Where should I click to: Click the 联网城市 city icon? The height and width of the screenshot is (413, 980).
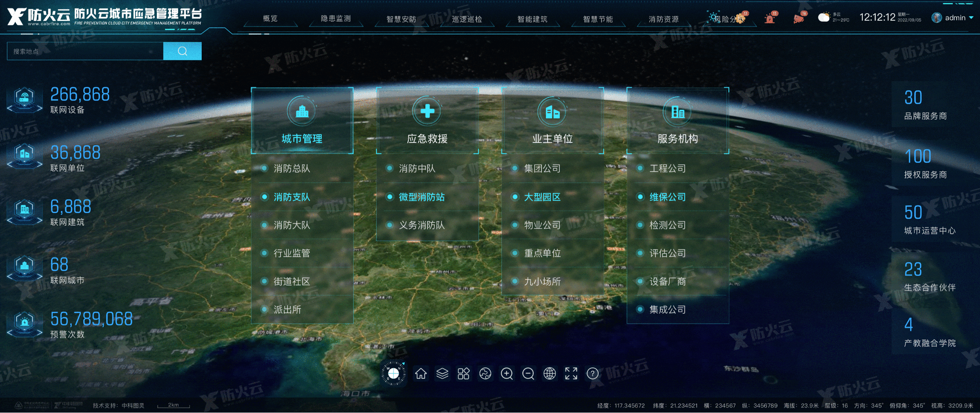24,268
